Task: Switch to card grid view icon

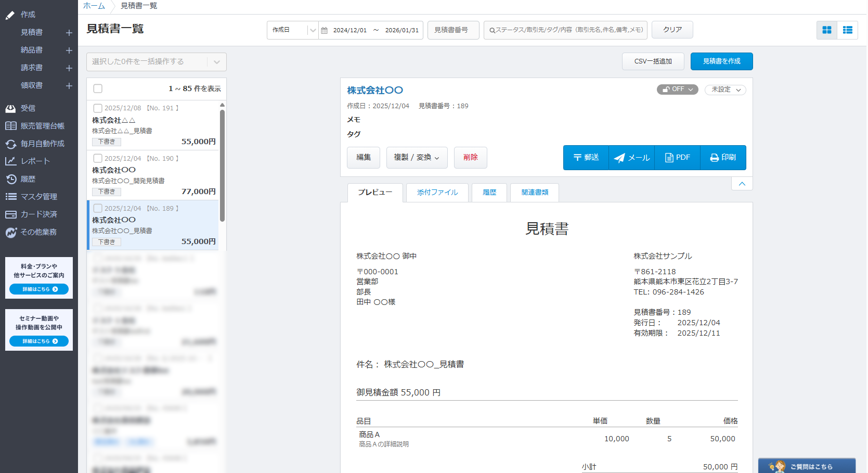Action: click(x=826, y=30)
